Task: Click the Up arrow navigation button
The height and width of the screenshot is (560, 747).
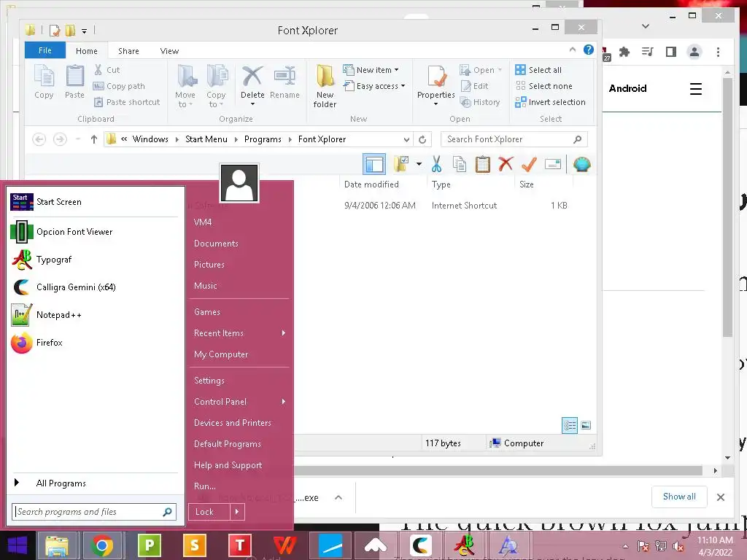Action: coord(94,139)
